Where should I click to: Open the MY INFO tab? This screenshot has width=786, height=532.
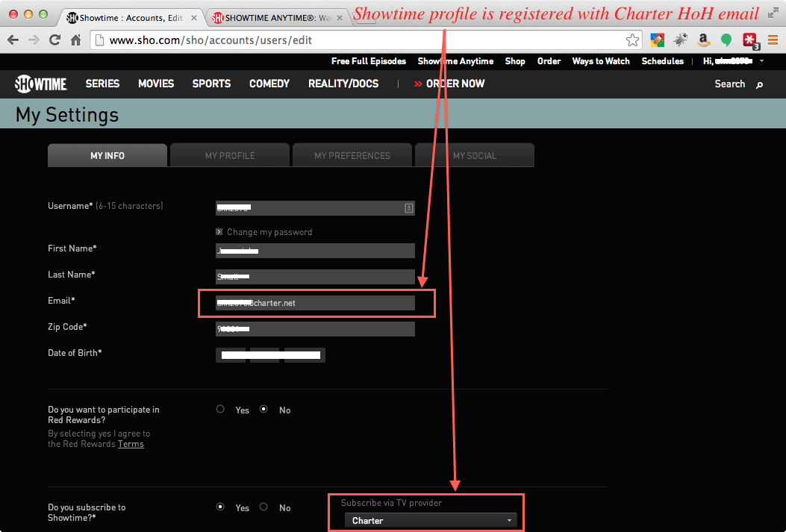(107, 155)
